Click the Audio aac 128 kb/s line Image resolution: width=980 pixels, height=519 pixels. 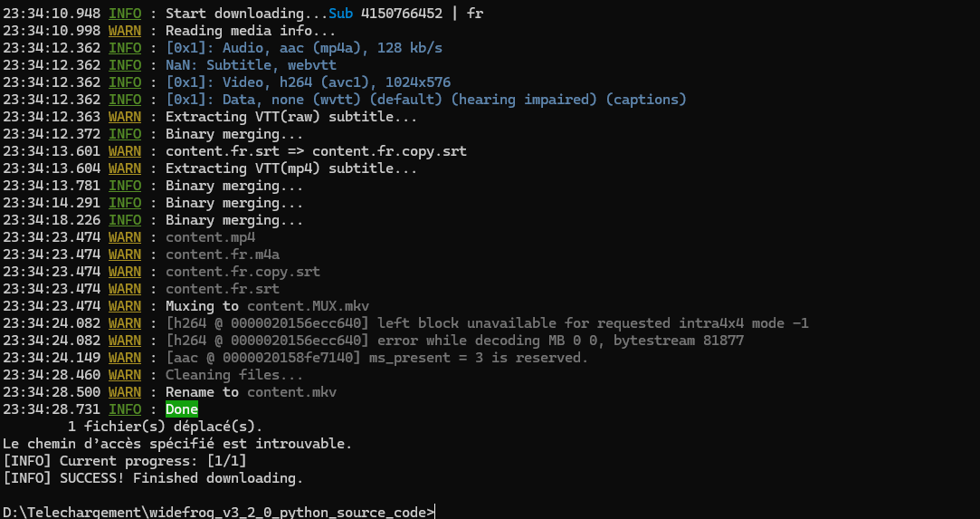click(x=304, y=48)
